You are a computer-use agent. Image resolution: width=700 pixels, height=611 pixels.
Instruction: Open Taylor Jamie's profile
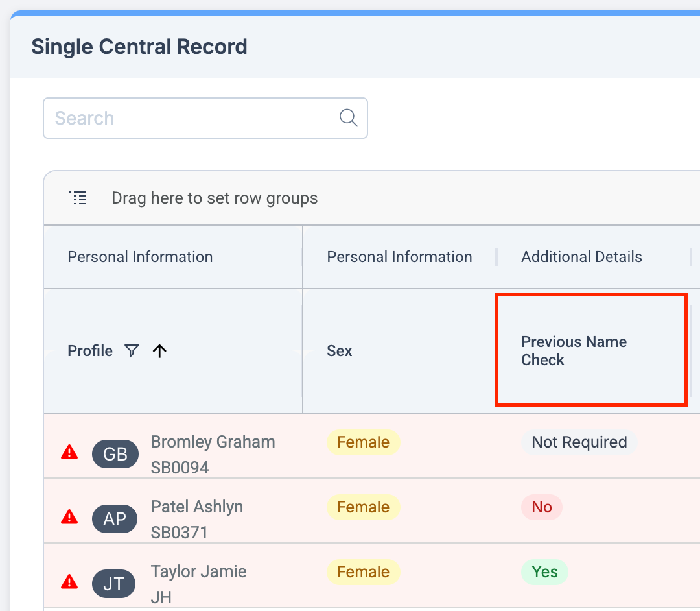click(199, 571)
